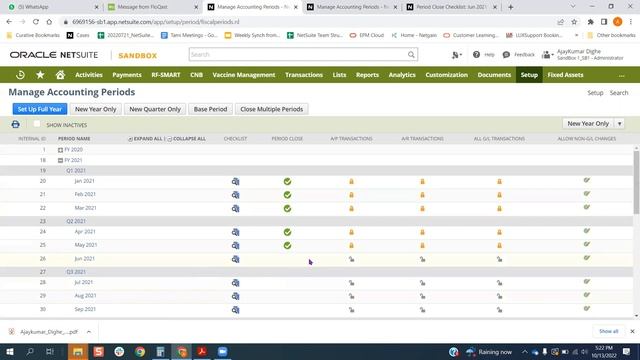Click Mar 2021 All G/L transactions lock
640x360 pixels.
click(x=499, y=209)
